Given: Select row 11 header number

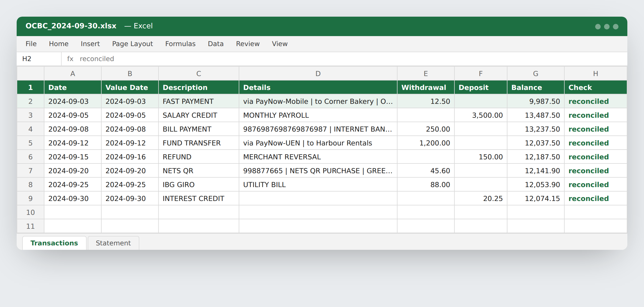Looking at the screenshot, I should tap(31, 226).
